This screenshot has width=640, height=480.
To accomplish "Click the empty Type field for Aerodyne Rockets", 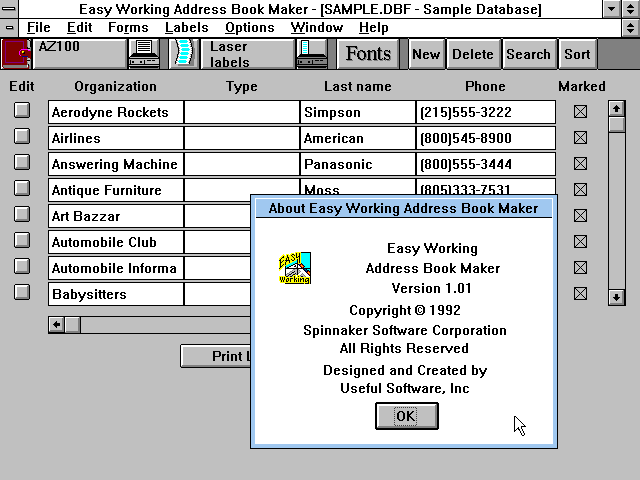I will click(x=242, y=112).
